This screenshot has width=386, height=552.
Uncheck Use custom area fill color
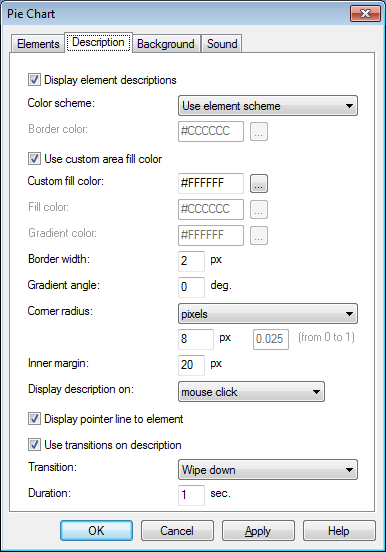[34, 158]
